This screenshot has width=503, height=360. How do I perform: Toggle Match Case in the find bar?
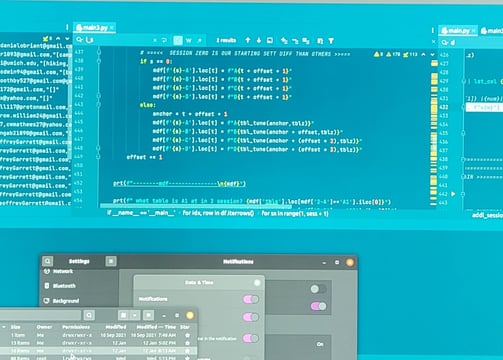coord(178,40)
